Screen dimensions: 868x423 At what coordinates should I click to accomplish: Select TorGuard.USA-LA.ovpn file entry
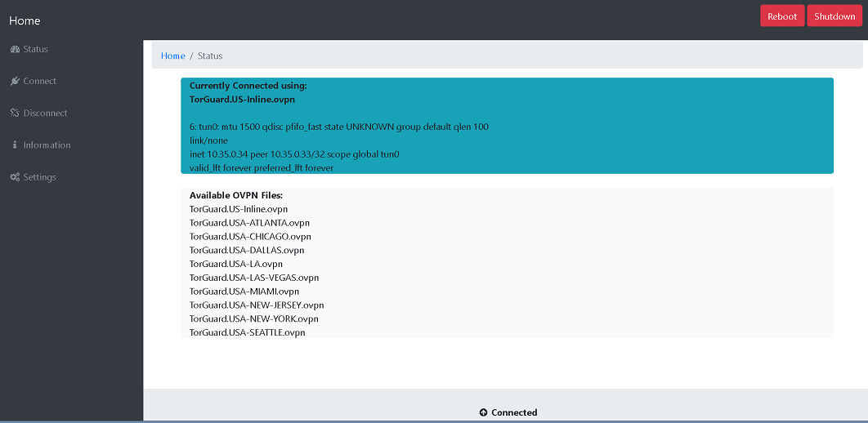(236, 265)
